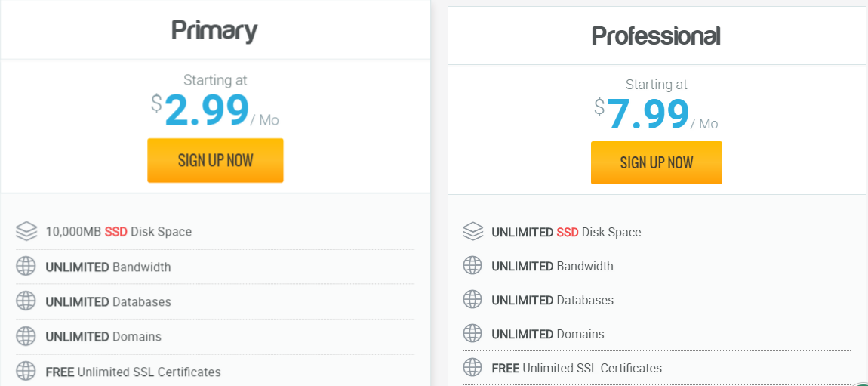Click globe icon beside Professional plan's Unlimited Databases
Screen dimensions: 868x386
[473, 300]
